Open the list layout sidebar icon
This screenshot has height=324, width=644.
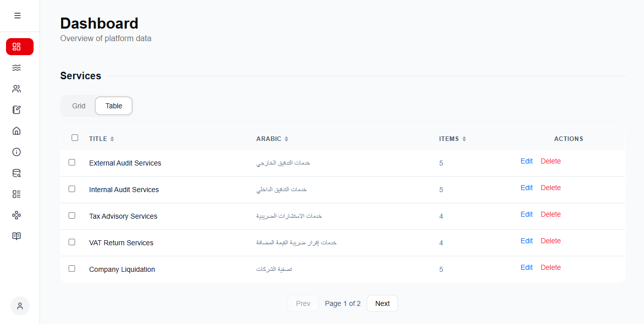tap(17, 194)
